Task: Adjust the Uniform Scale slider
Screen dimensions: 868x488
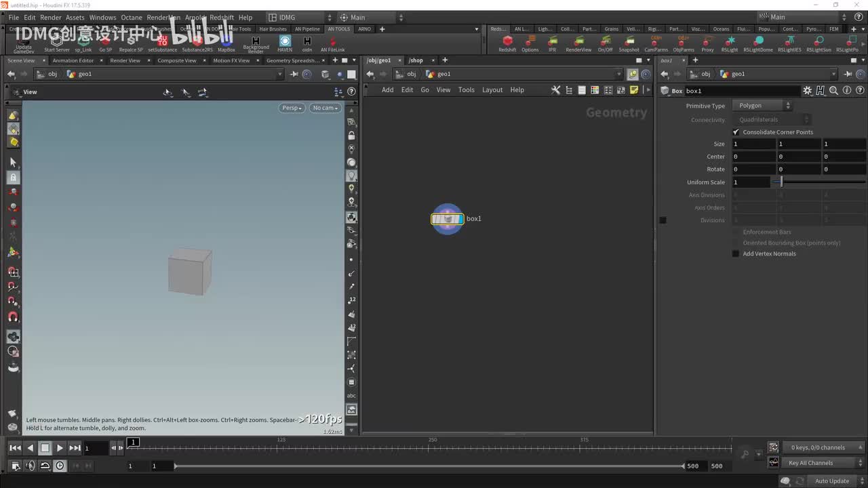Action: pyautogui.click(x=781, y=182)
